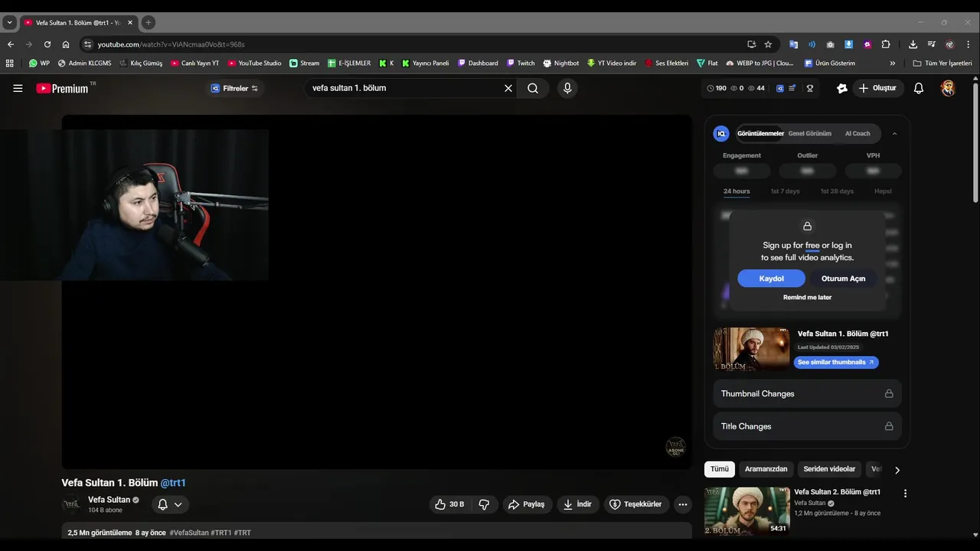Click the #VefaSultan hashtag
The image size is (980, 551).
coord(189,533)
